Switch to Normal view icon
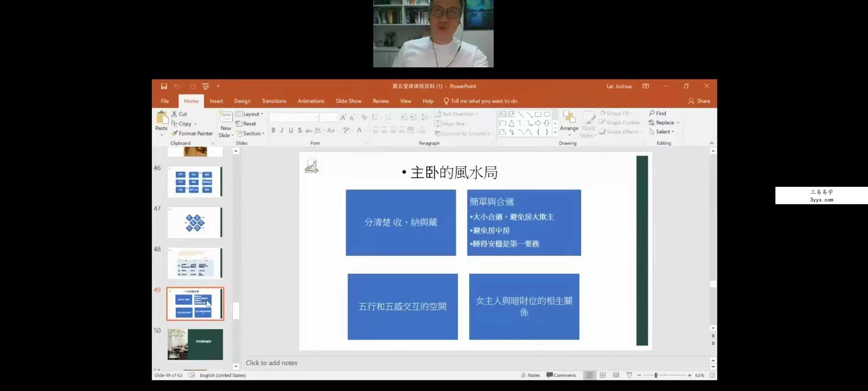The height and width of the screenshot is (391, 868). click(x=590, y=375)
